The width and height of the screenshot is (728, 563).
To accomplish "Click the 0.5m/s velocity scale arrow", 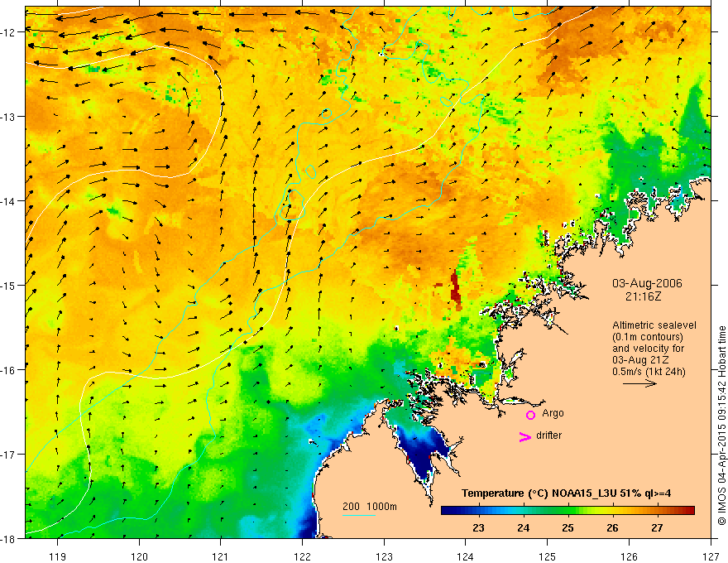I will (639, 383).
